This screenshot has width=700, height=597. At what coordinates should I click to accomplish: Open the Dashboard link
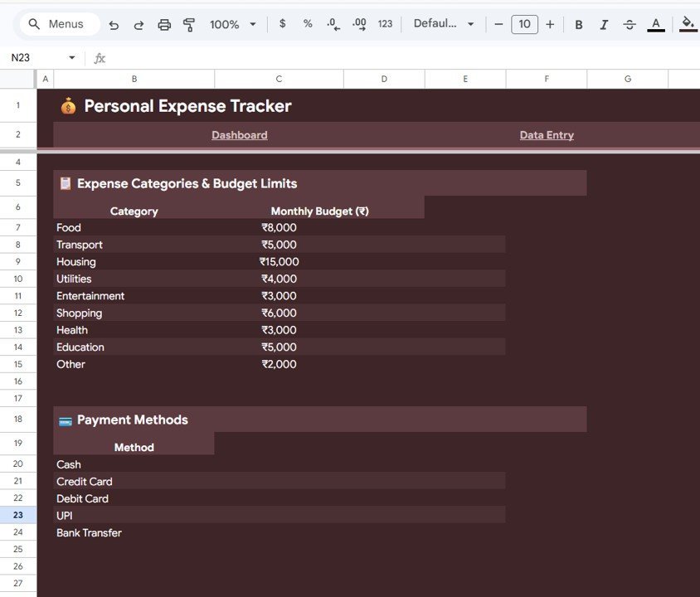point(239,135)
